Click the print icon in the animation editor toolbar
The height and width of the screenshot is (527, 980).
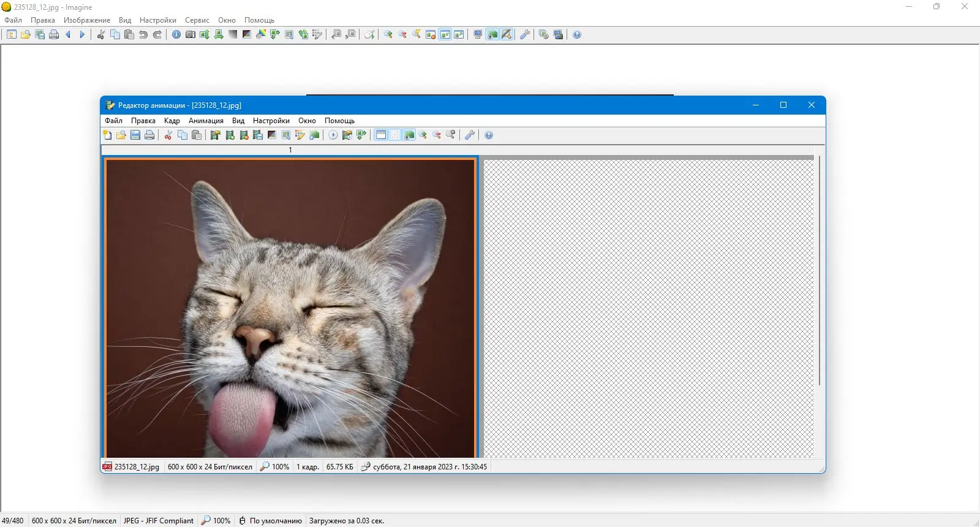pyautogui.click(x=149, y=135)
